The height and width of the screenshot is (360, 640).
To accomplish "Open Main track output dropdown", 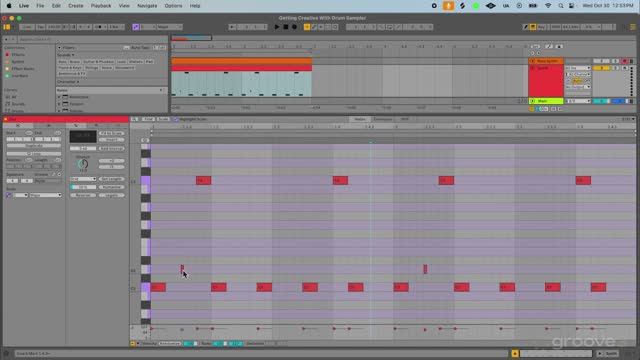I will (578, 101).
